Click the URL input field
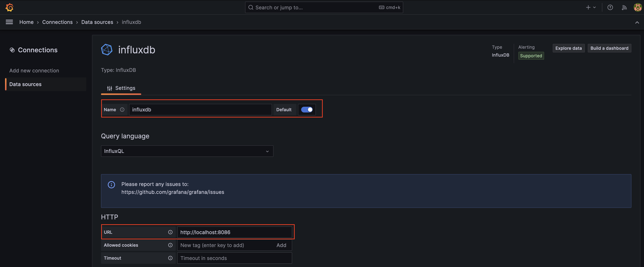 (234, 232)
